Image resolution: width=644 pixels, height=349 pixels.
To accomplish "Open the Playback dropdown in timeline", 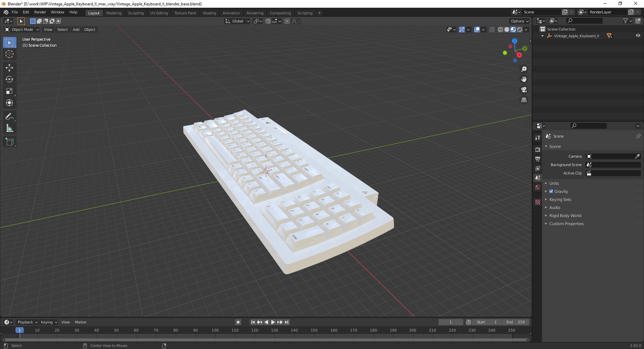I will click(27, 322).
